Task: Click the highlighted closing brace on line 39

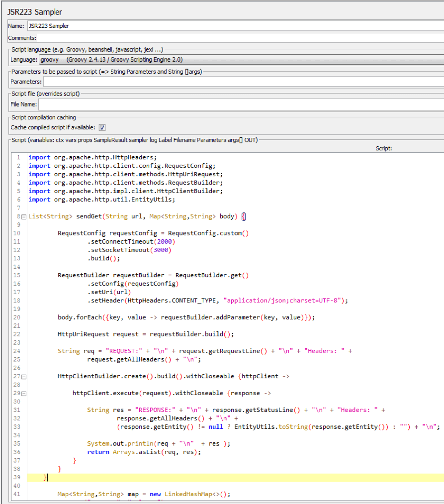Action: tap(45, 477)
